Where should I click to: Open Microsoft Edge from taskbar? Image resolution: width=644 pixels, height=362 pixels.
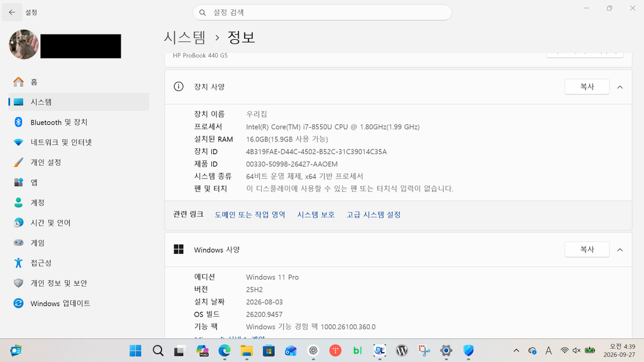tap(225, 351)
